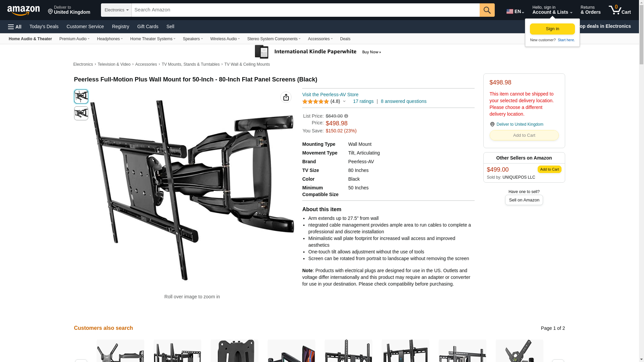Open the 8 answered questions link

404,102
